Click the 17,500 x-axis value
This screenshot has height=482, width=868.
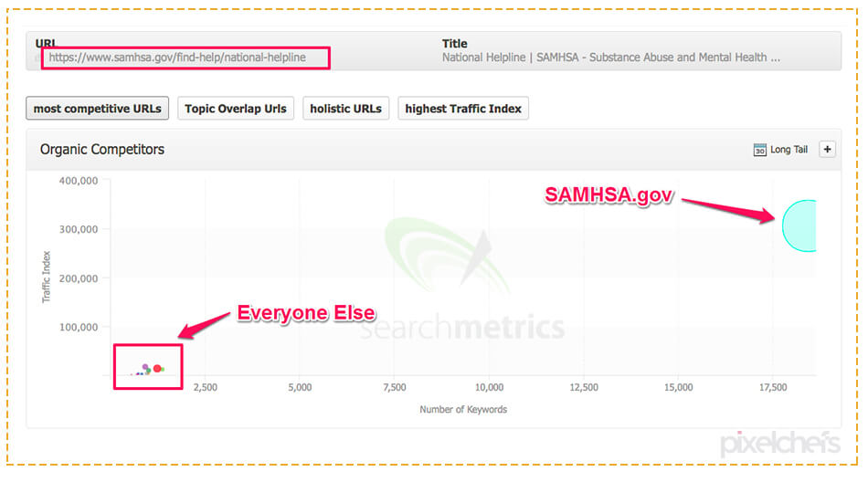pyautogui.click(x=773, y=387)
